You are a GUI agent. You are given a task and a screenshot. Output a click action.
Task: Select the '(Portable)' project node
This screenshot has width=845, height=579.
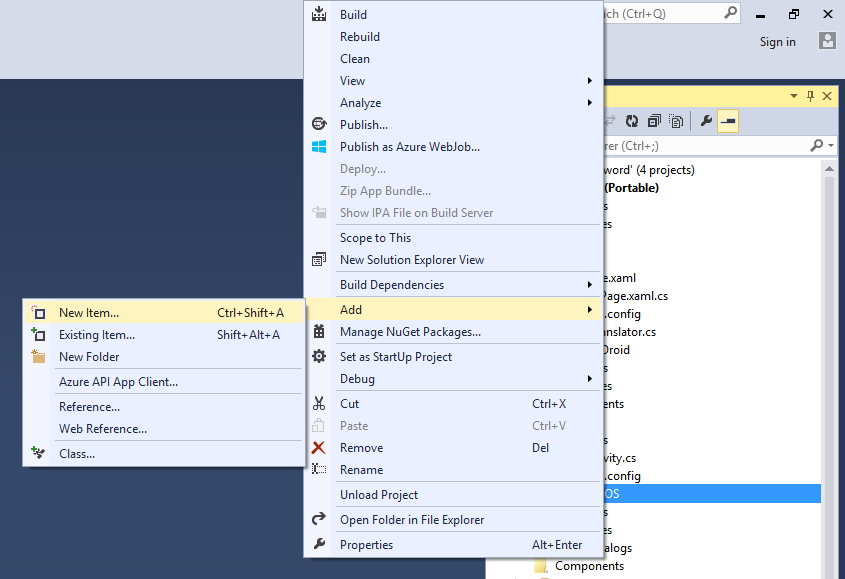pyautogui.click(x=632, y=188)
